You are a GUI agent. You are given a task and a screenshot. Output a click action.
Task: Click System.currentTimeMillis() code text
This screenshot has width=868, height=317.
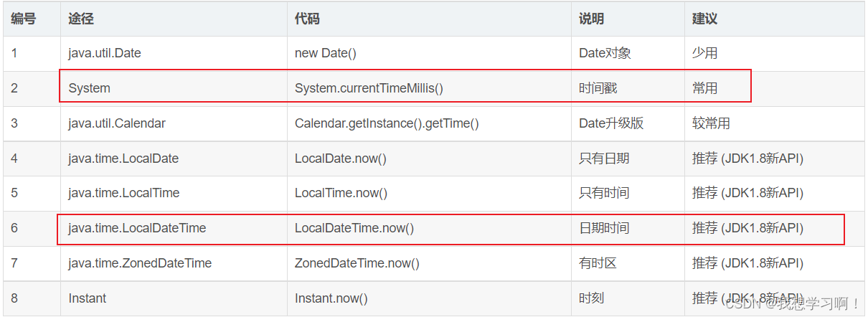pos(369,88)
